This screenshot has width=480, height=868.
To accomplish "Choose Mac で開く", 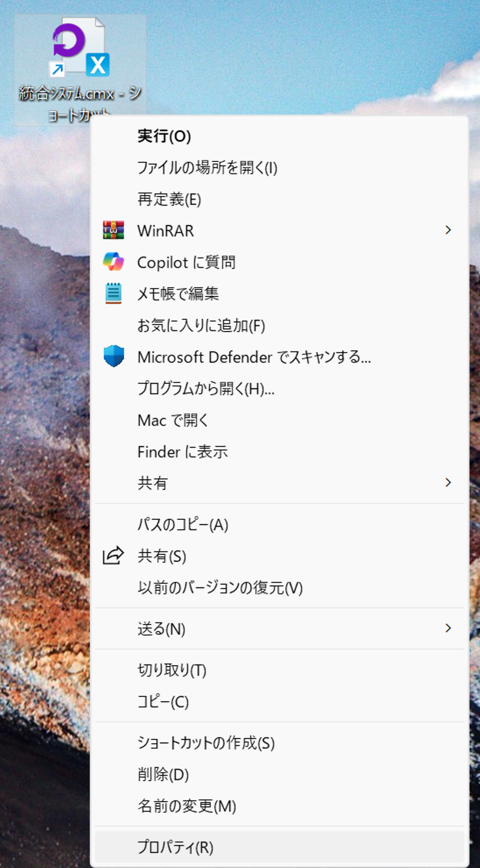I will pyautogui.click(x=173, y=420).
